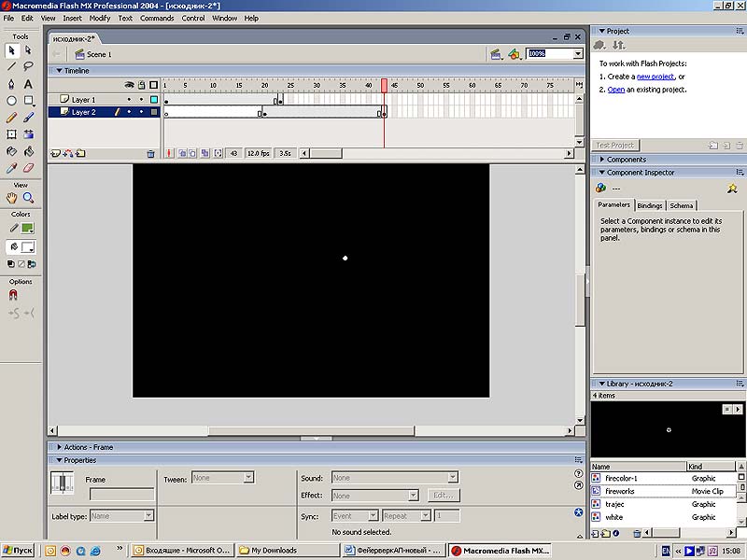Toggle the lock dot on Layer 2
The height and width of the screenshot is (560, 747).
tap(141, 112)
